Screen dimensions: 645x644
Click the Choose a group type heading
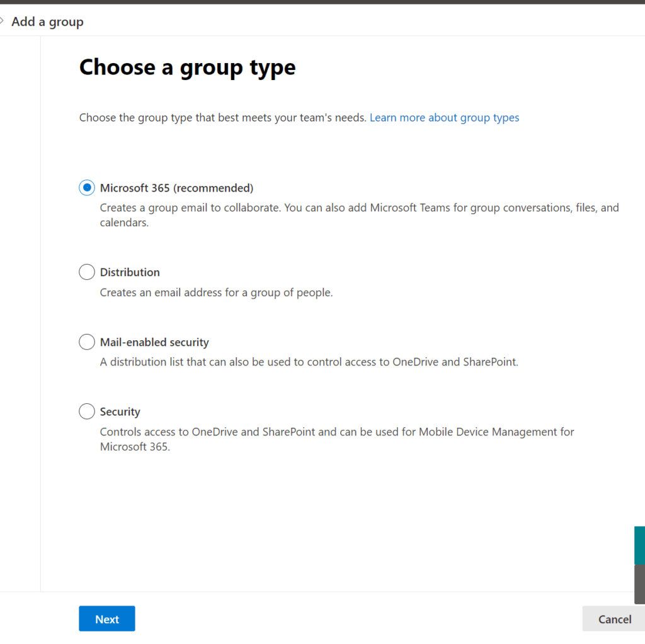coord(187,67)
